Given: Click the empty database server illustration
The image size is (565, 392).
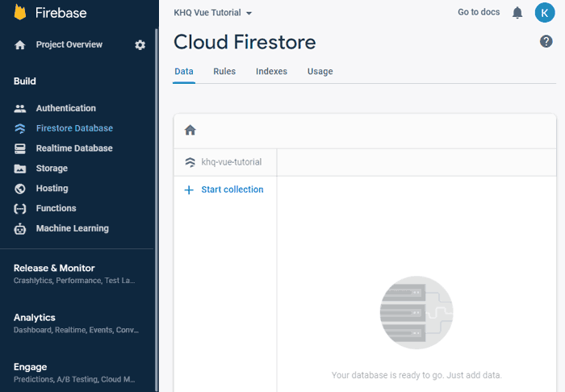Looking at the screenshot, I should [416, 312].
